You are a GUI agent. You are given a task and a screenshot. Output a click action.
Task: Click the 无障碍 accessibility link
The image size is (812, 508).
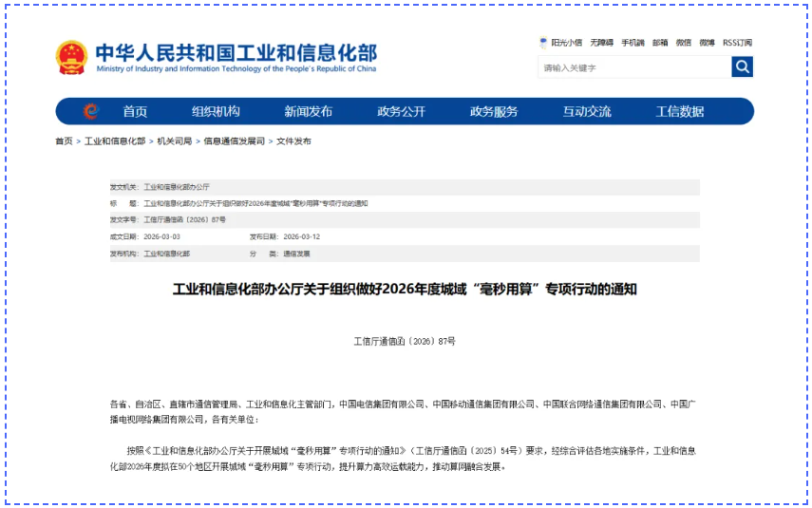tap(601, 43)
